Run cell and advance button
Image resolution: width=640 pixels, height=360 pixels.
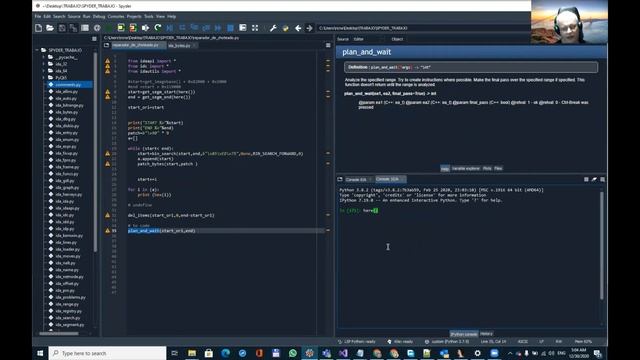pyautogui.click(x=133, y=28)
